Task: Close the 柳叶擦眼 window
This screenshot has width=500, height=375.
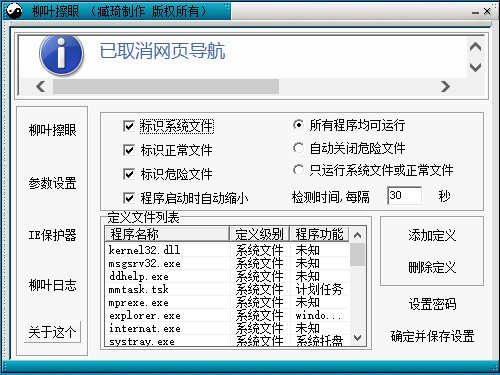Action: click(487, 11)
